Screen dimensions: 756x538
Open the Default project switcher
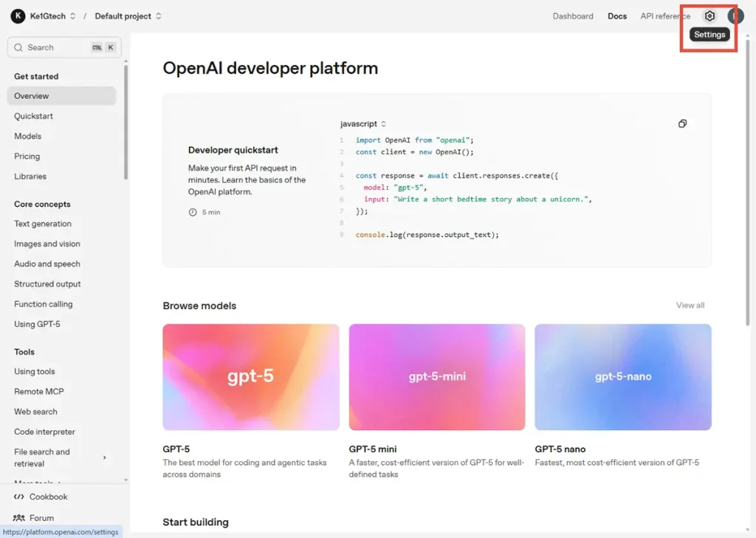(x=128, y=16)
